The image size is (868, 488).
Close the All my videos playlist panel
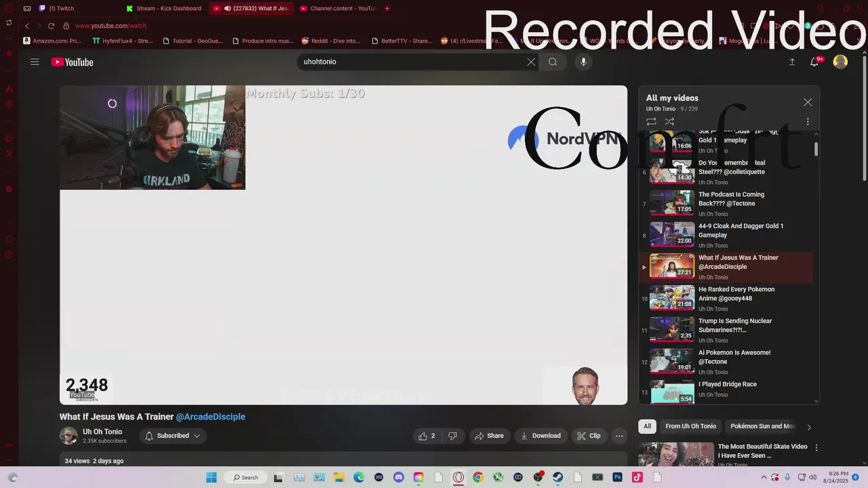[808, 102]
